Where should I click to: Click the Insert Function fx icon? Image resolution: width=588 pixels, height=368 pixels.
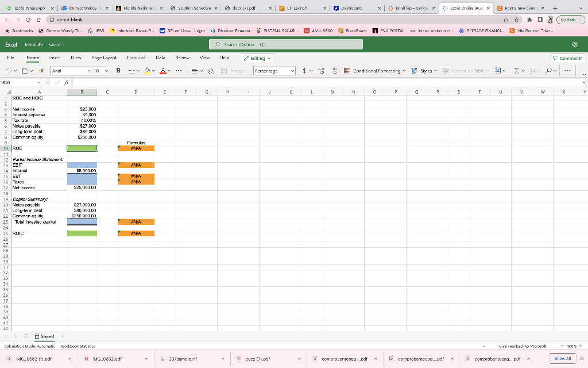click(x=67, y=82)
